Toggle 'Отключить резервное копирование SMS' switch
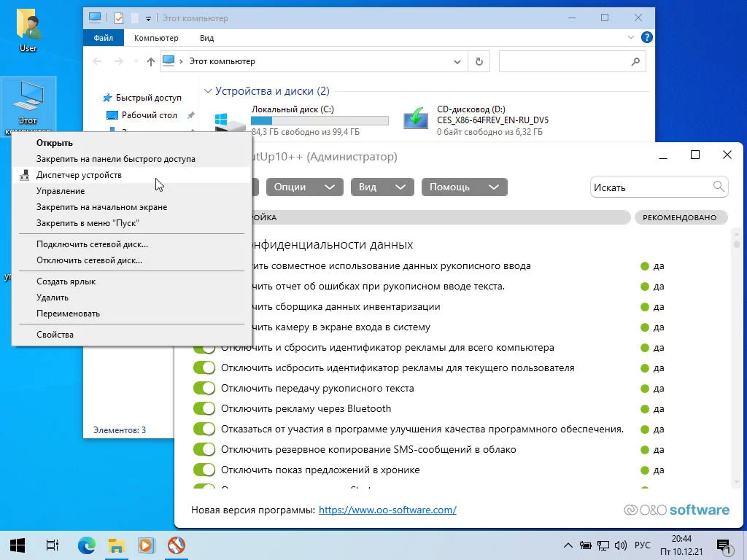 204,449
